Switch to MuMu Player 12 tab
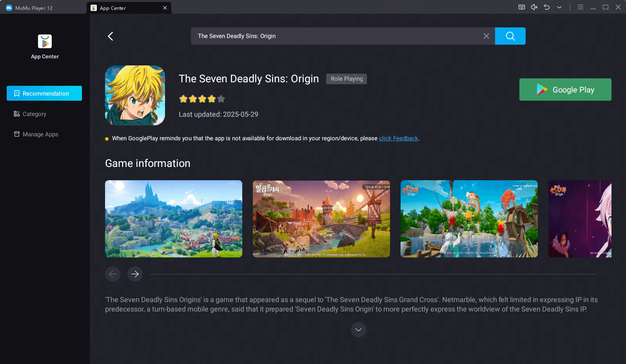This screenshot has height=364, width=626. pos(29,8)
